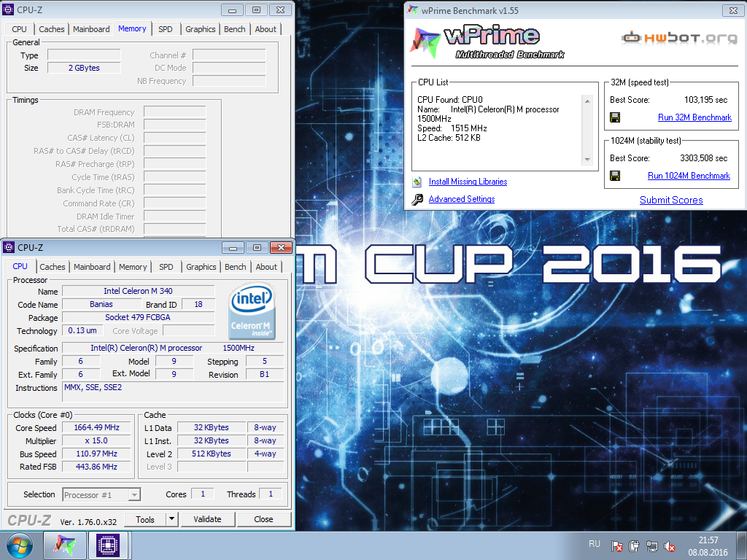Click the Advanced Settings wrench icon

417,199
